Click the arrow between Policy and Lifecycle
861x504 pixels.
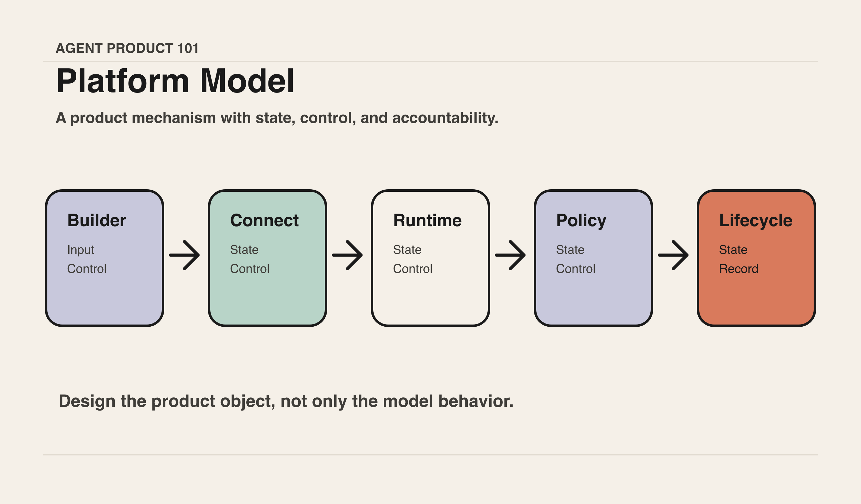pyautogui.click(x=673, y=255)
